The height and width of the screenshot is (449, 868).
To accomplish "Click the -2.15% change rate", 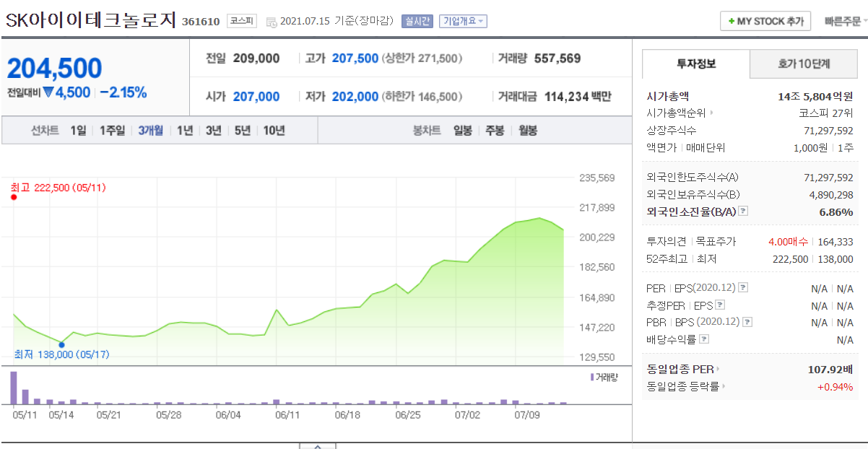I will [x=123, y=92].
